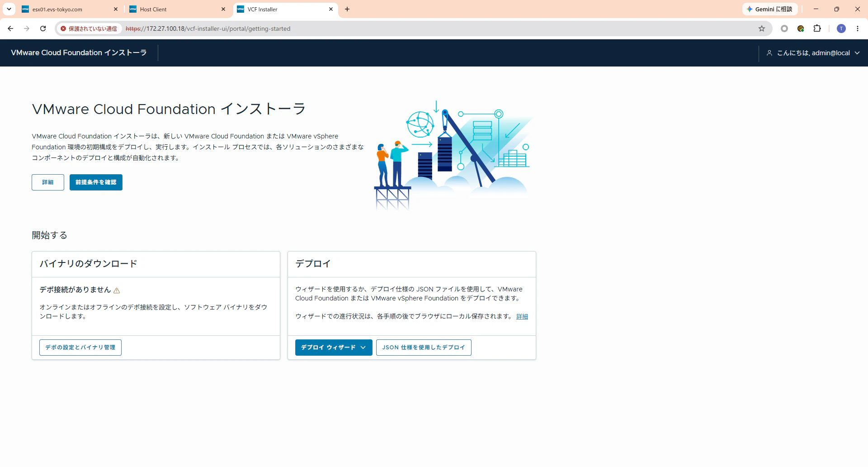Click the バイナリのダウンロード card heading
The width and height of the screenshot is (868, 467).
coord(88,264)
